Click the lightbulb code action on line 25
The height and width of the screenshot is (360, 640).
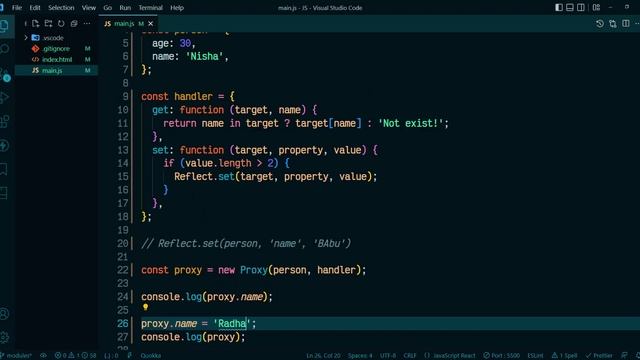click(145, 307)
